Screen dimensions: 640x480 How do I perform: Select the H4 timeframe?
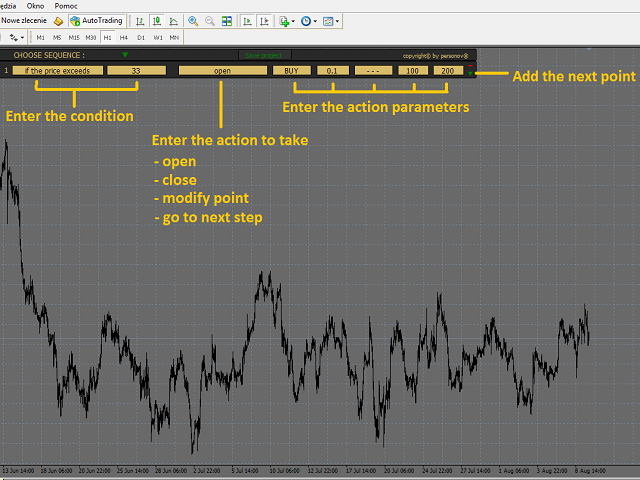coord(124,38)
